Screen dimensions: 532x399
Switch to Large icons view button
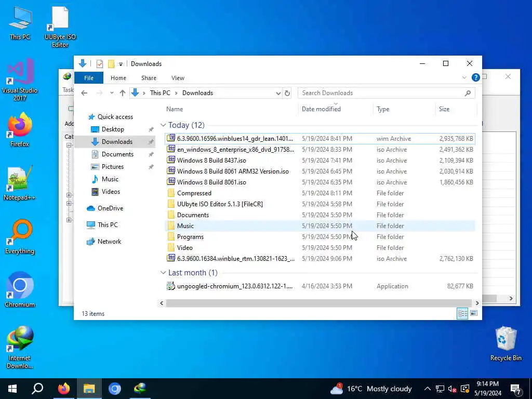[x=474, y=313]
